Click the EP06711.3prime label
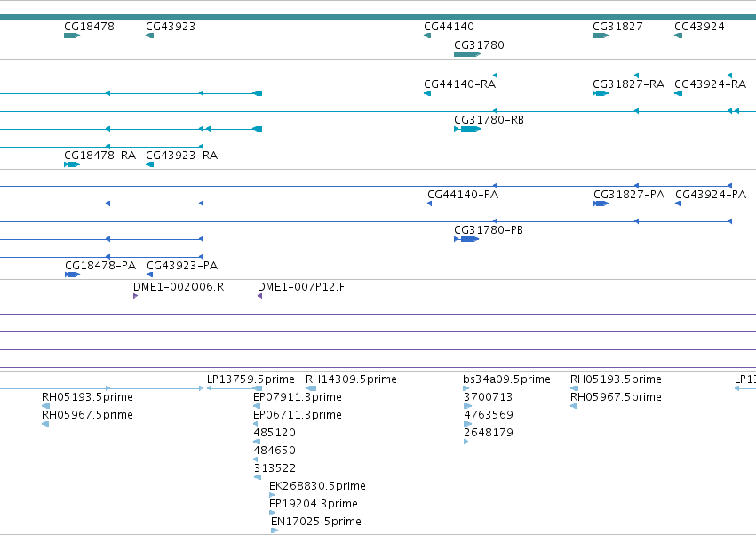The height and width of the screenshot is (535, 756). 298,415
